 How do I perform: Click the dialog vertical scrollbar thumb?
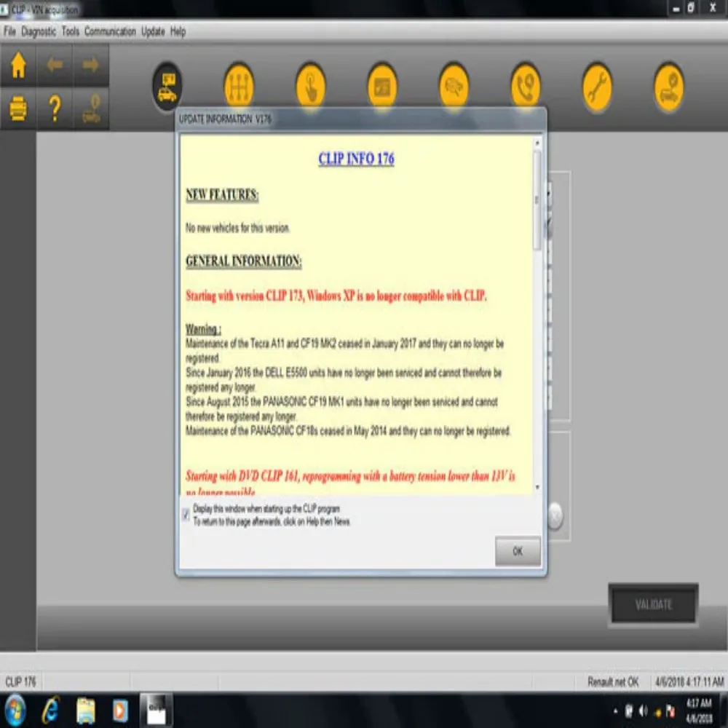point(537,199)
